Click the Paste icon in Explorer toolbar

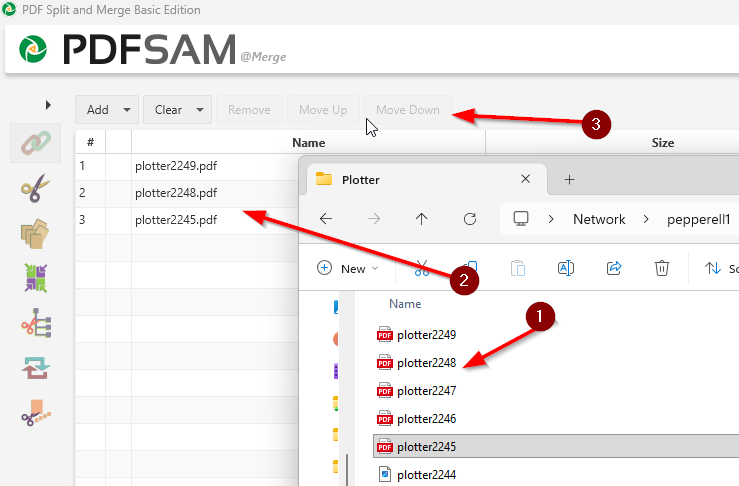[518, 268]
